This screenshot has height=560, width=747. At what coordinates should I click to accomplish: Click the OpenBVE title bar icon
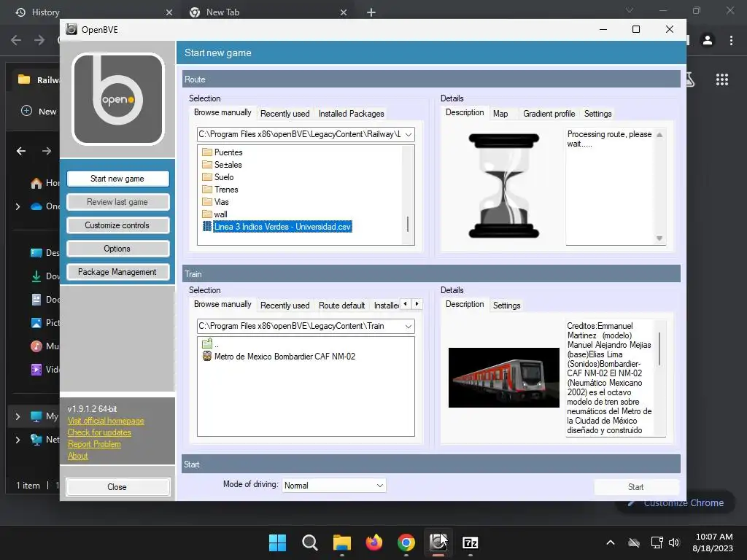(71, 29)
